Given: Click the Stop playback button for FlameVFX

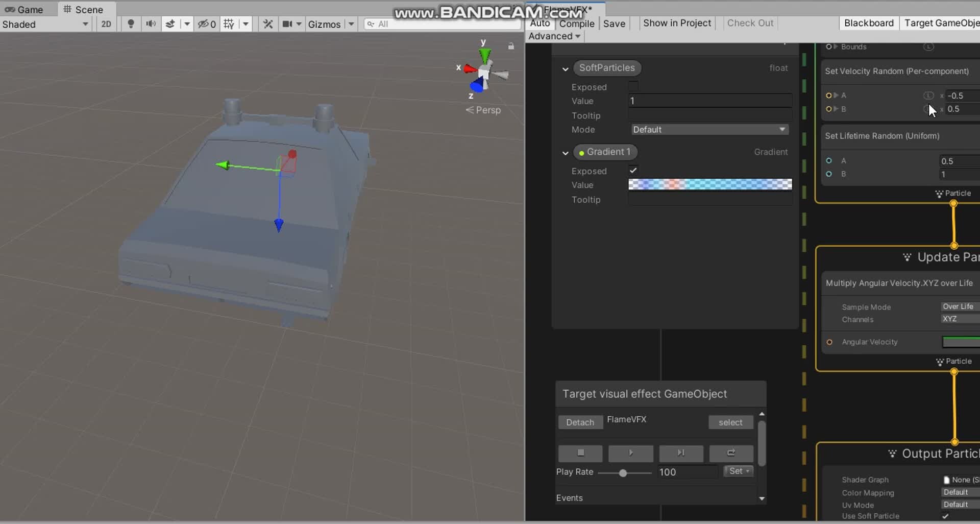Looking at the screenshot, I should pos(580,453).
